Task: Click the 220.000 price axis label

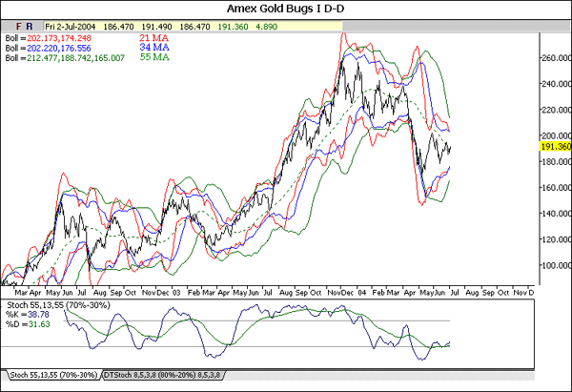Action: point(557,110)
